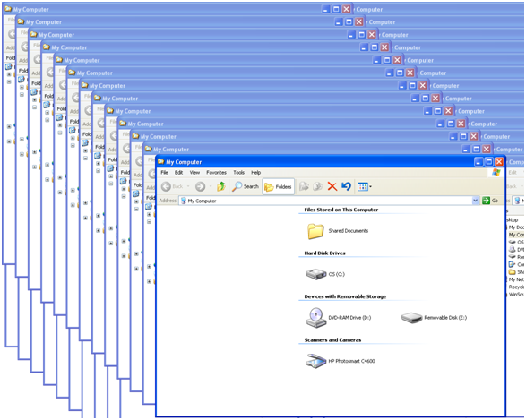
Task: Click the OS (C:) label text
Action: pyautogui.click(x=336, y=274)
